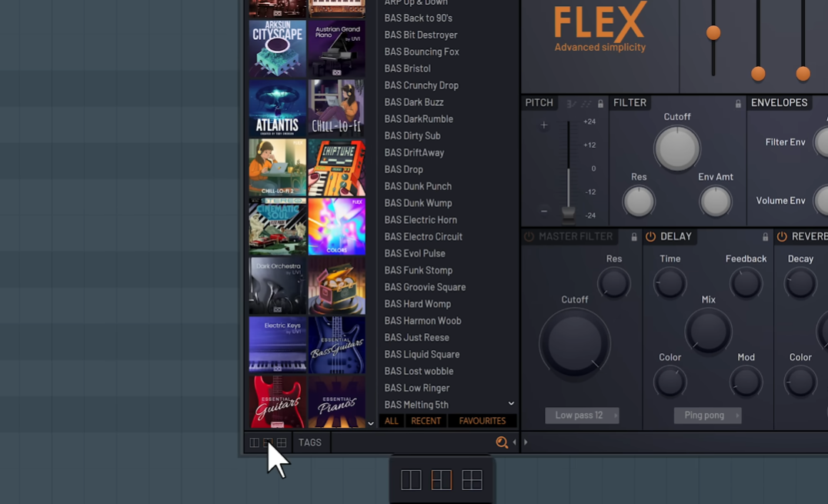The height and width of the screenshot is (504, 828).
Task: Switch to the ALL presets tab
Action: pos(391,421)
